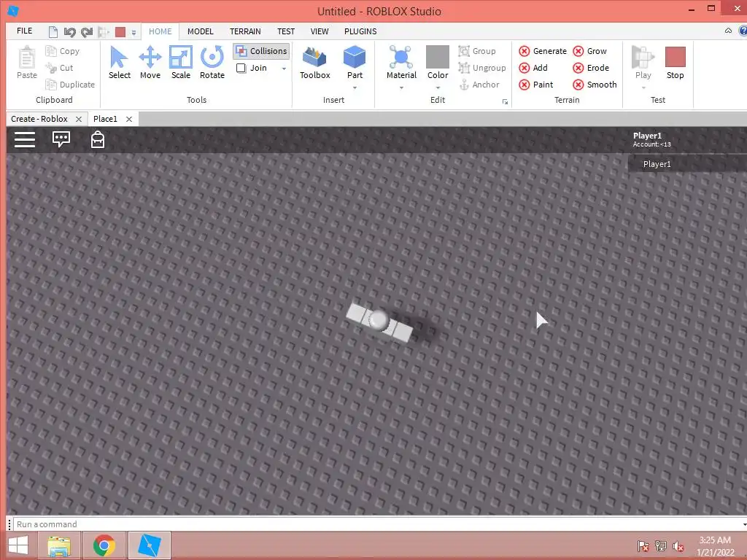The height and width of the screenshot is (560, 747).
Task: Expand the Part dropdown arrow
Action: coord(355,87)
